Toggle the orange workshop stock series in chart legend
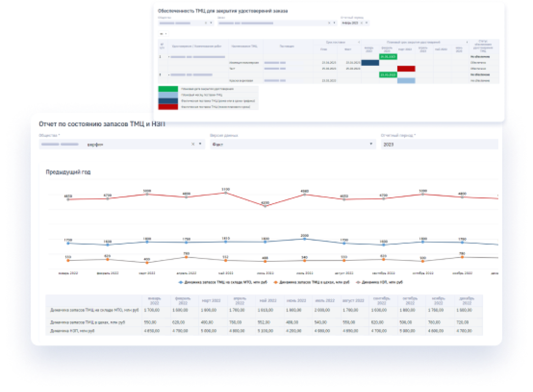 (x=311, y=282)
